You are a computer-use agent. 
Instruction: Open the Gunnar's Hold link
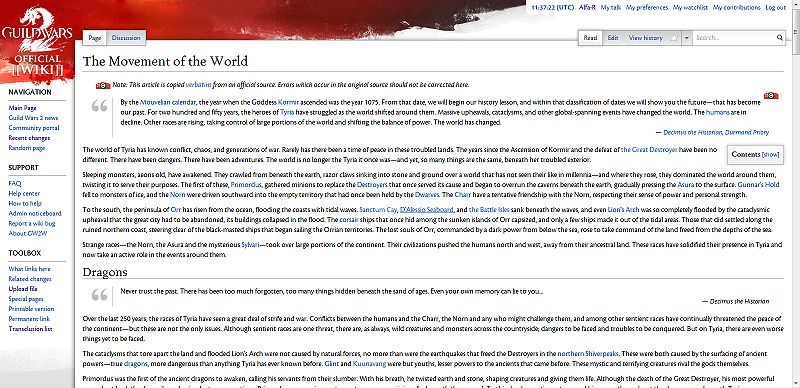[x=759, y=184]
